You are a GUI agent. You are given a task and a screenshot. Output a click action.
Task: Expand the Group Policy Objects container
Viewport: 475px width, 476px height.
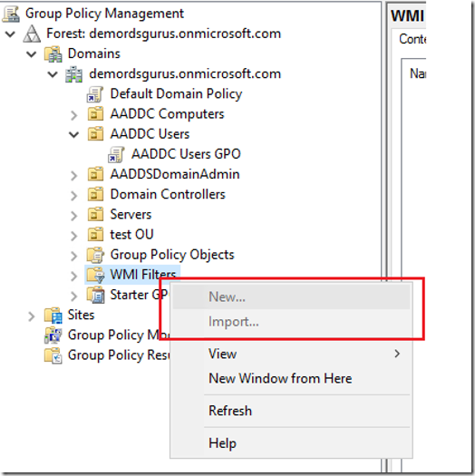pyautogui.click(x=73, y=256)
